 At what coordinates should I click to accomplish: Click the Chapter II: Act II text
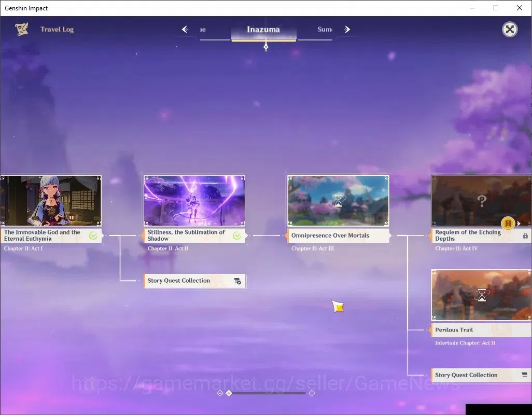pyautogui.click(x=168, y=248)
